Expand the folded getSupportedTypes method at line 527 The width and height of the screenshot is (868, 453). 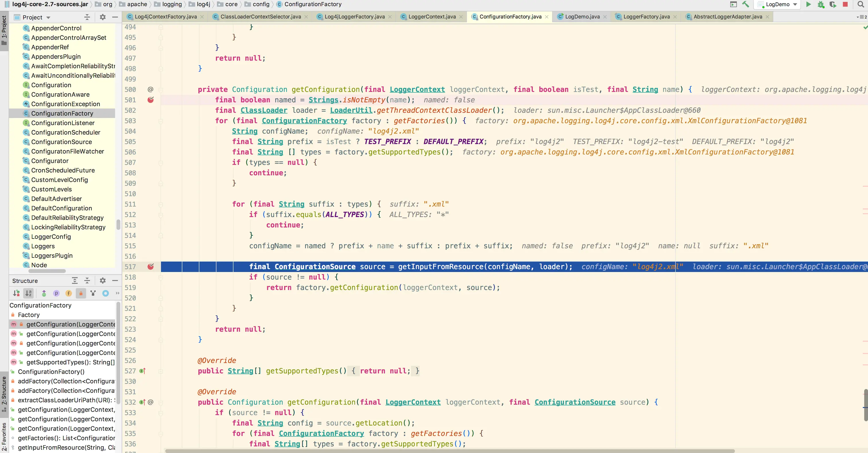pyautogui.click(x=161, y=371)
